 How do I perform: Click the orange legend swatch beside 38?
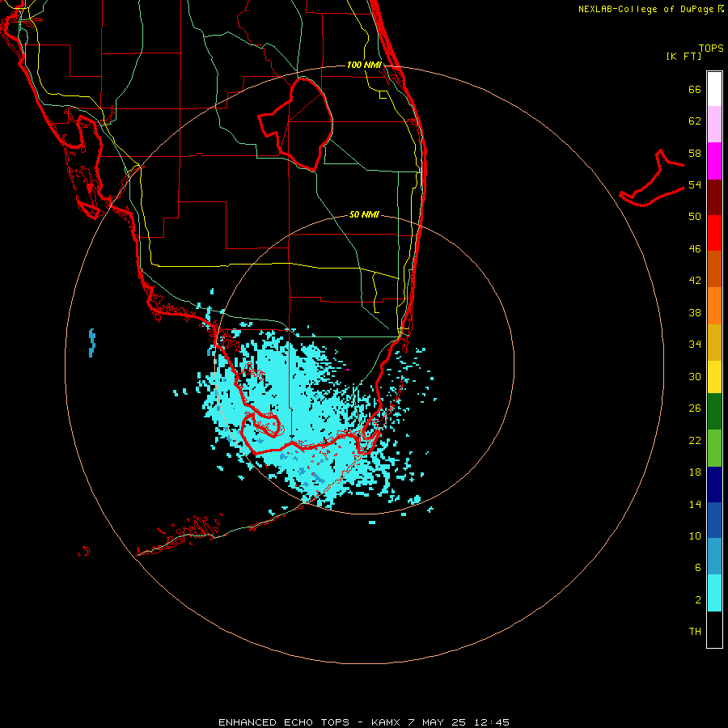[x=714, y=306]
